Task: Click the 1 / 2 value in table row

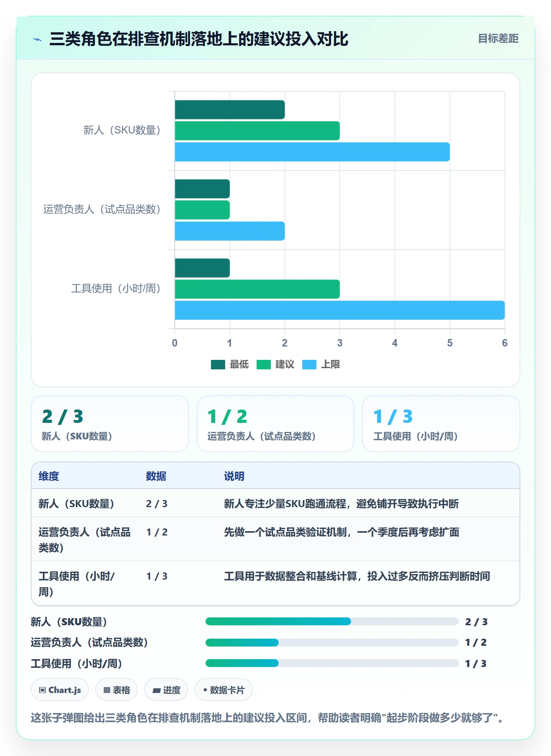Action: [157, 532]
